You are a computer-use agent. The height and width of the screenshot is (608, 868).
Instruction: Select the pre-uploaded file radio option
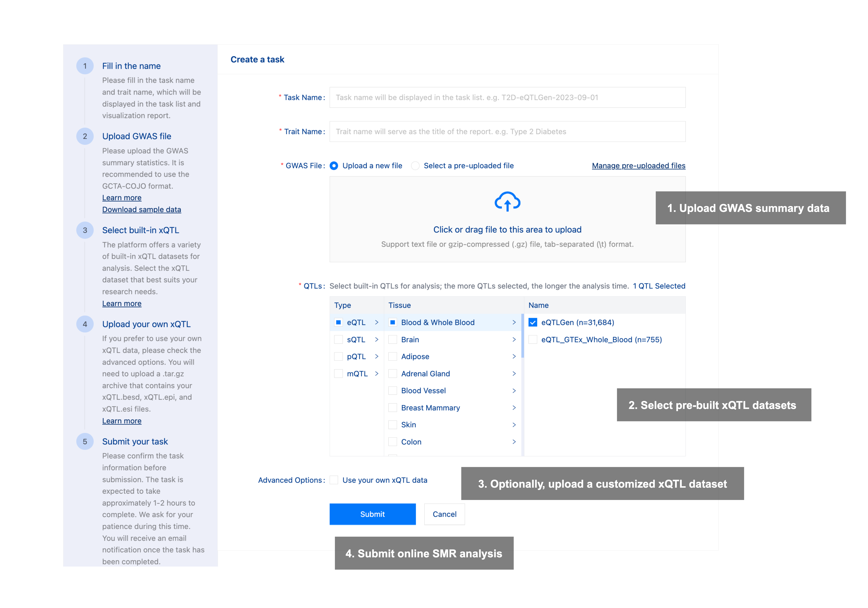click(x=415, y=166)
